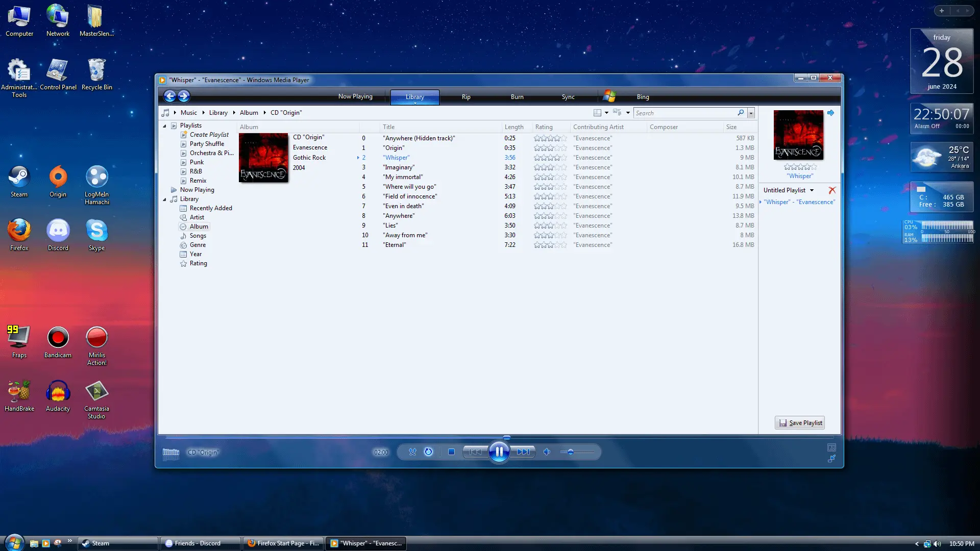Select the "Field of innocence" track
This screenshot has height=551, width=980.
click(x=410, y=196)
